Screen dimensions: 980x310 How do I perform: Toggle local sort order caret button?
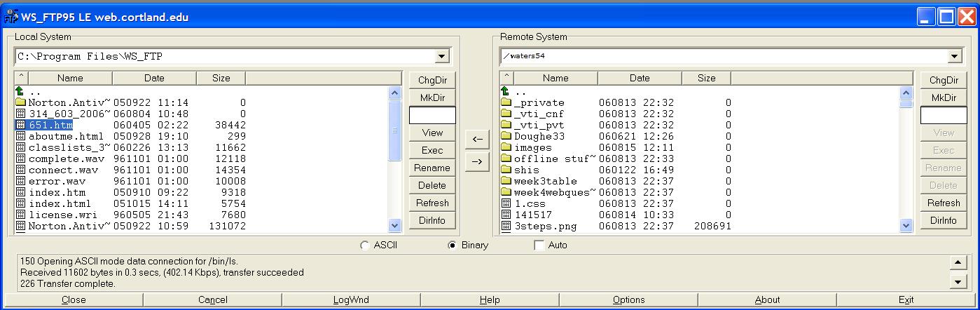pyautogui.click(x=21, y=78)
